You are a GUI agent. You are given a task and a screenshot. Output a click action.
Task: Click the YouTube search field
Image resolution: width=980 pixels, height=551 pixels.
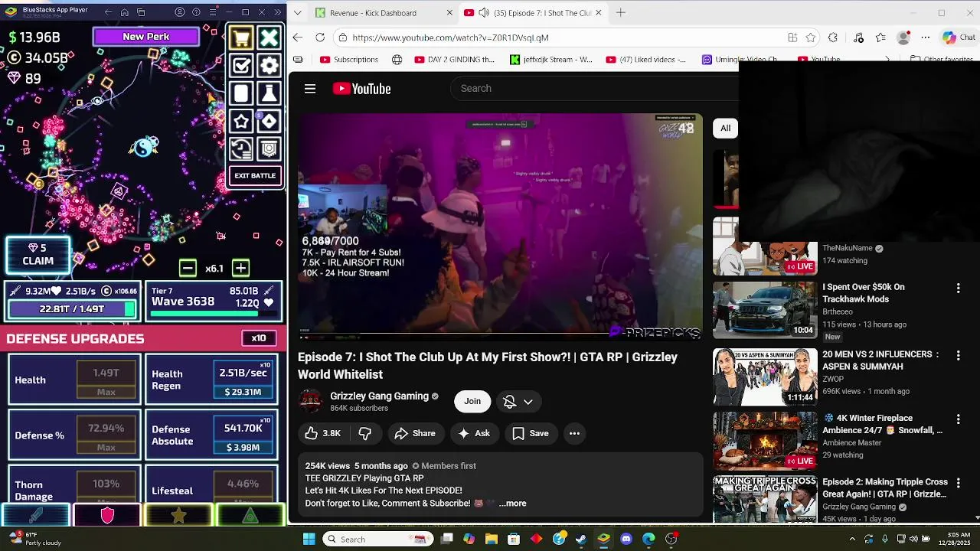coord(594,88)
